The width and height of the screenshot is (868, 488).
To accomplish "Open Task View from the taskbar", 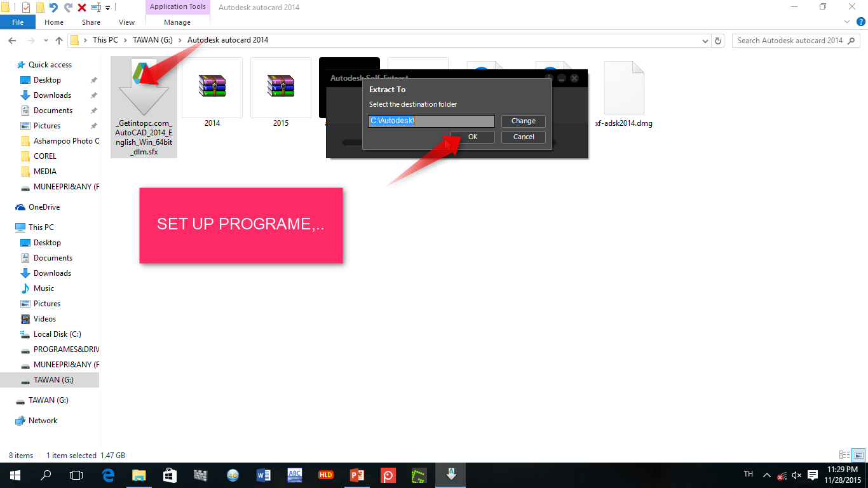I will tap(76, 475).
